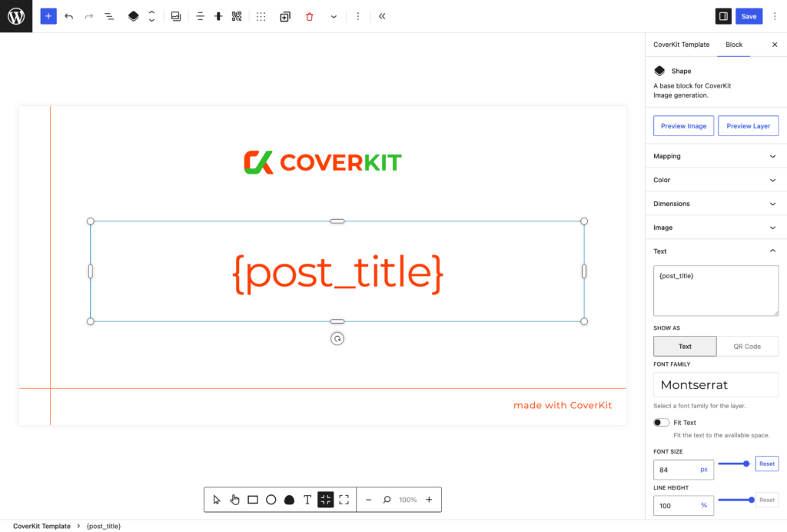Open the top-right editor options menu
This screenshot has height=532, width=787.
[775, 16]
